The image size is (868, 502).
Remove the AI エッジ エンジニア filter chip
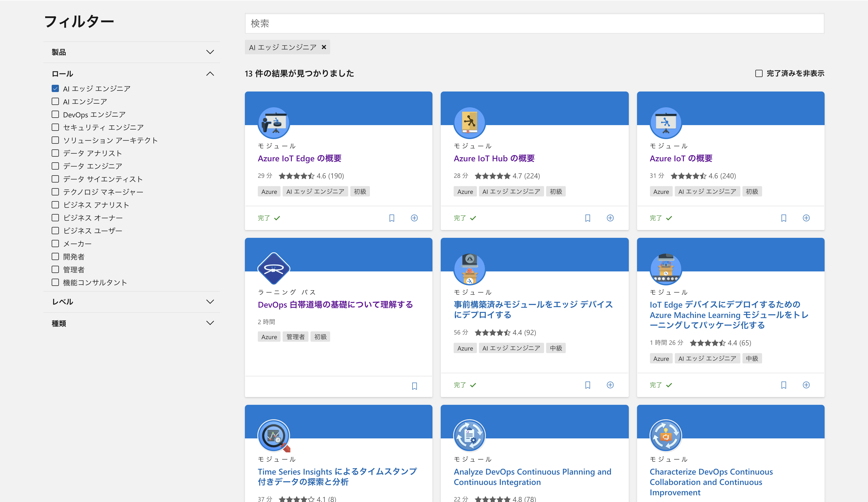coord(324,47)
